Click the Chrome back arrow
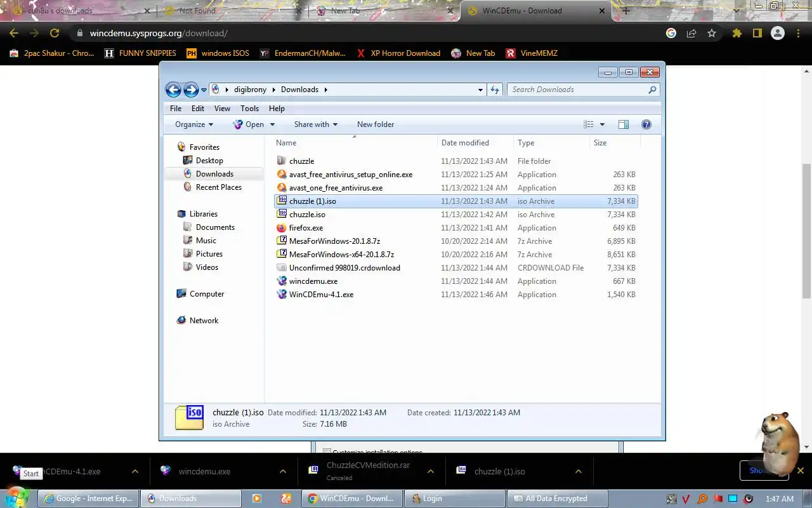This screenshot has width=812, height=508. click(14, 33)
